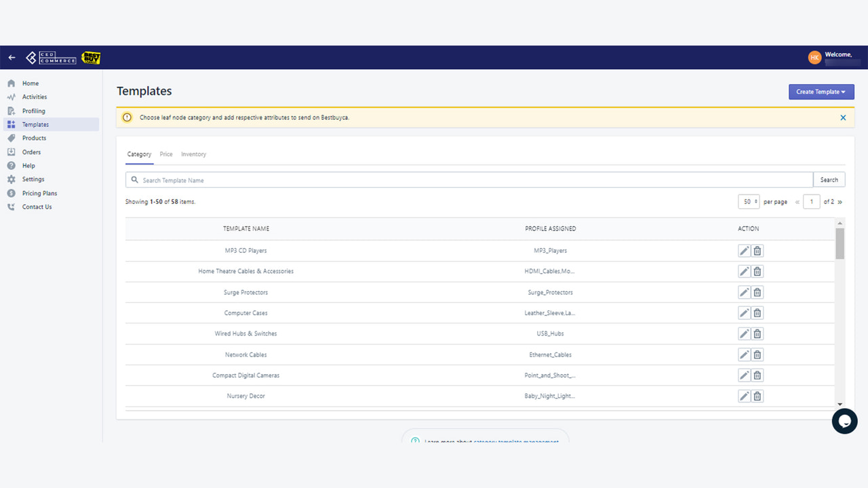The height and width of the screenshot is (488, 868).
Task: Go to next page with double chevron
Action: pos(840,201)
